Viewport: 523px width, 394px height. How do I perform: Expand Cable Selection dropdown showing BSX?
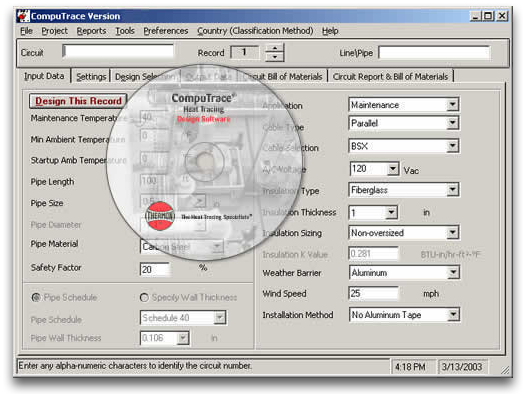click(452, 146)
